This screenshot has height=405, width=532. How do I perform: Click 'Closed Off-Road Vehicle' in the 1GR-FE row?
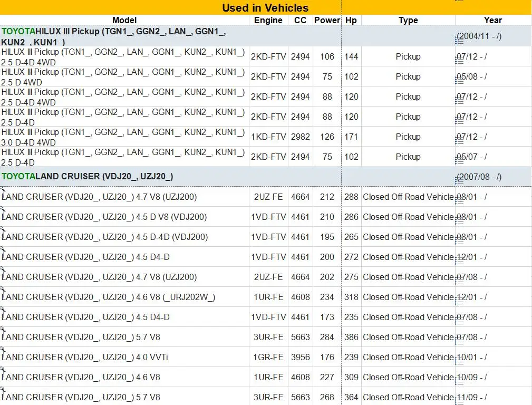point(408,357)
